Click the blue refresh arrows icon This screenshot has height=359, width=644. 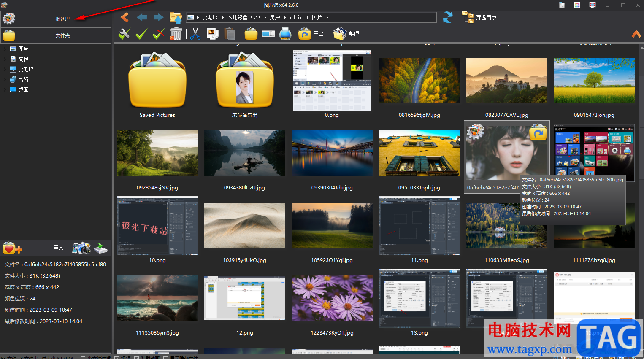(x=447, y=17)
